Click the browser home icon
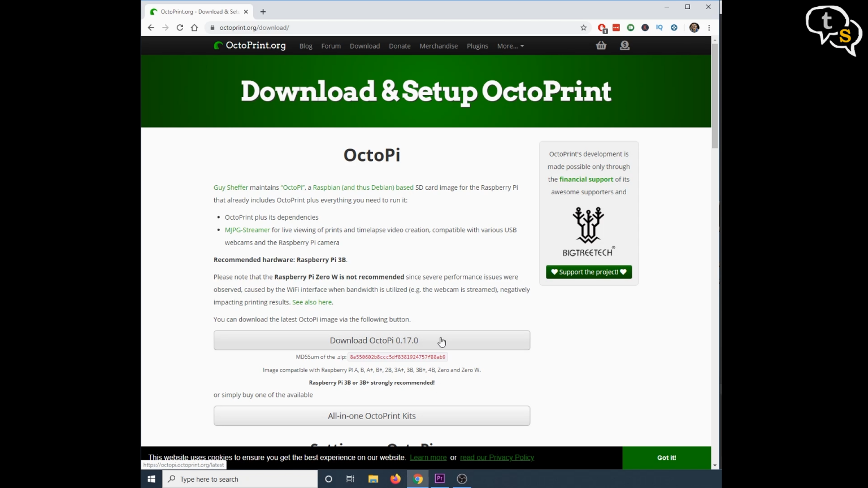Viewport: 868px width, 488px height. pyautogui.click(x=194, y=27)
